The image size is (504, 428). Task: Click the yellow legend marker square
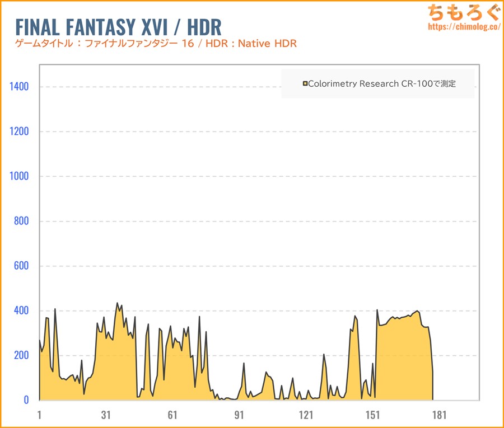click(x=305, y=84)
